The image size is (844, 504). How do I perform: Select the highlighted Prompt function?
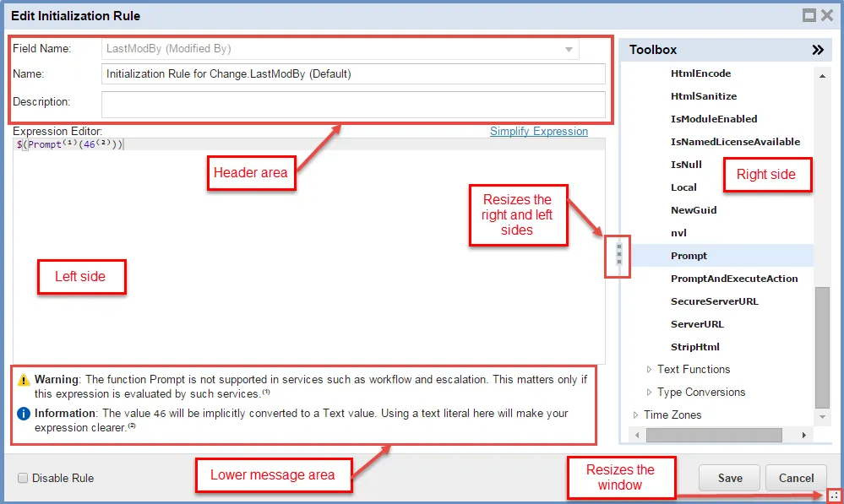click(x=689, y=256)
